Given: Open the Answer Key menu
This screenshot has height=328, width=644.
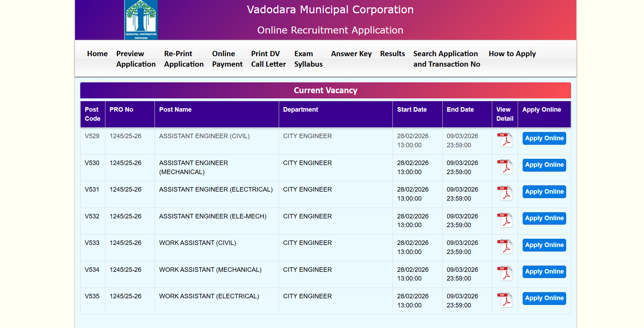Looking at the screenshot, I should 351,54.
